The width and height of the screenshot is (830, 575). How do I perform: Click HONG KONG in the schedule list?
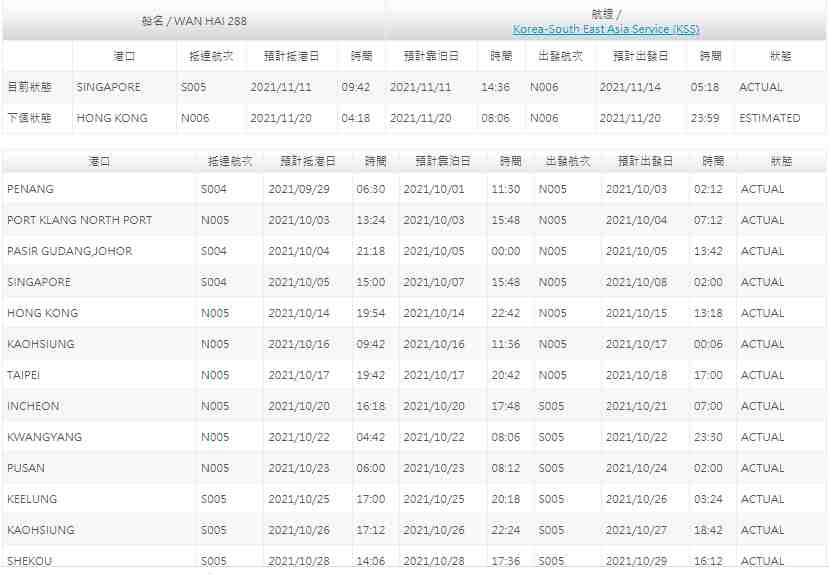pyautogui.click(x=43, y=313)
